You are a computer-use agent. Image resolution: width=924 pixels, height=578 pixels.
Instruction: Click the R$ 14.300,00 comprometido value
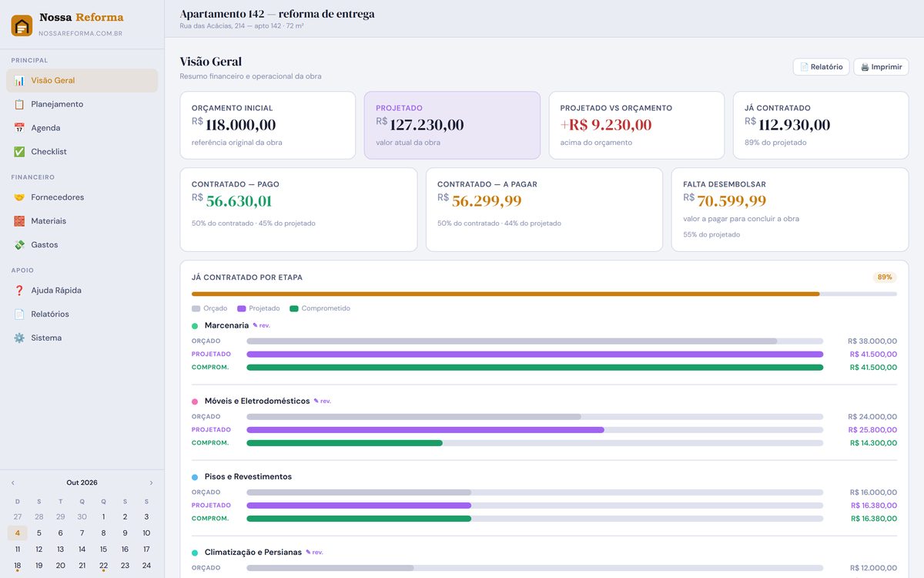873,443
